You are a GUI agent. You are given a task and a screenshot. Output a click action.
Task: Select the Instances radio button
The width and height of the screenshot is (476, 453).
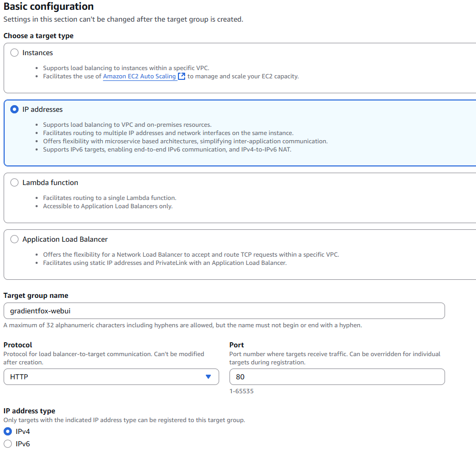point(14,53)
